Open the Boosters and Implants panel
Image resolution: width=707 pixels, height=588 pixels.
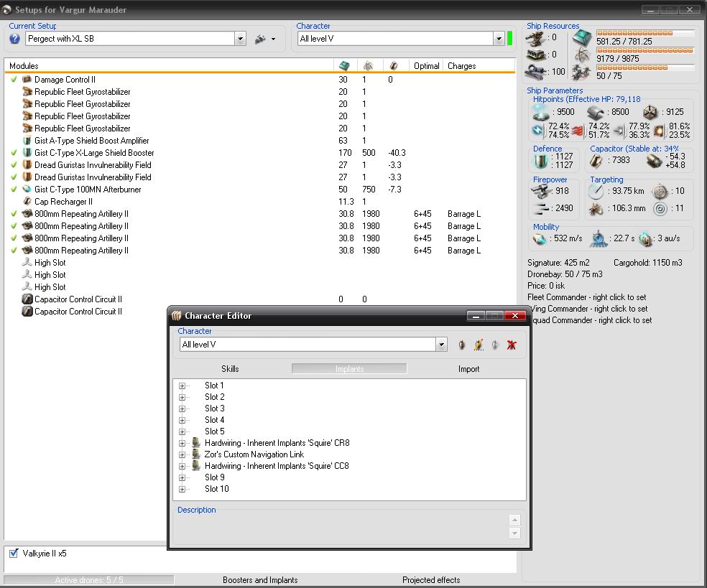click(x=260, y=580)
